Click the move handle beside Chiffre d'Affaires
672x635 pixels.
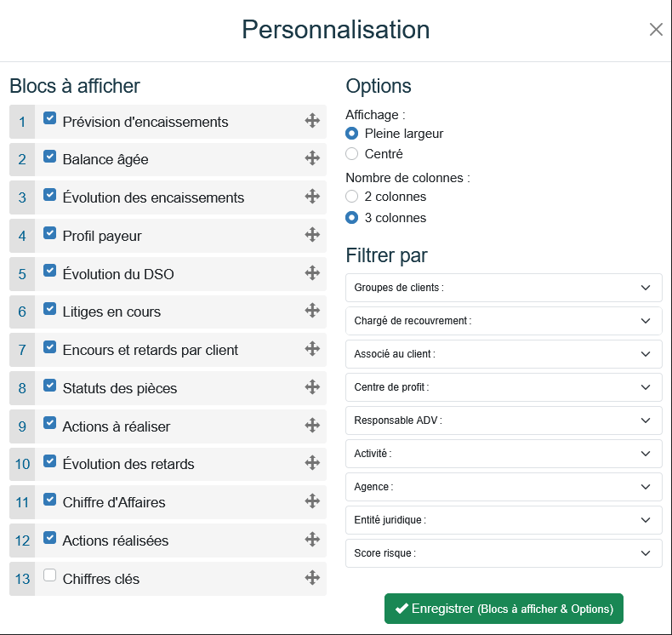click(312, 501)
